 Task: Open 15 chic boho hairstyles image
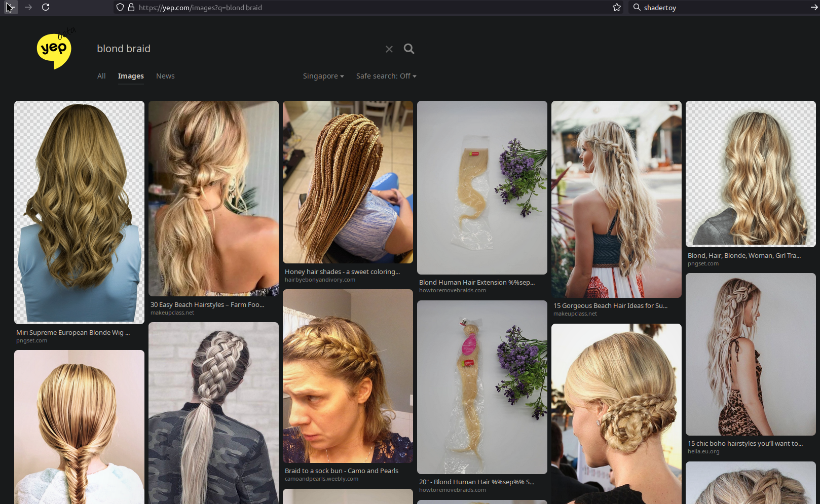coord(751,354)
